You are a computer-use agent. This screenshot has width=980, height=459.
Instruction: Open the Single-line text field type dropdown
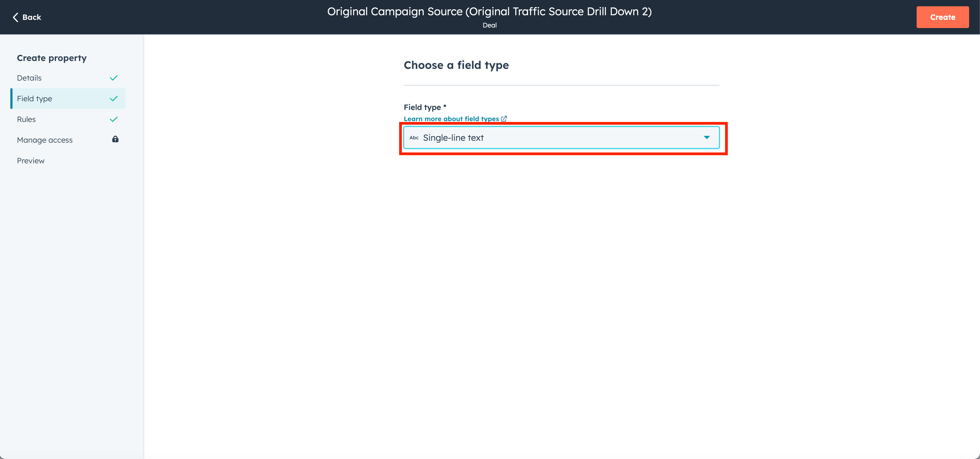(561, 137)
